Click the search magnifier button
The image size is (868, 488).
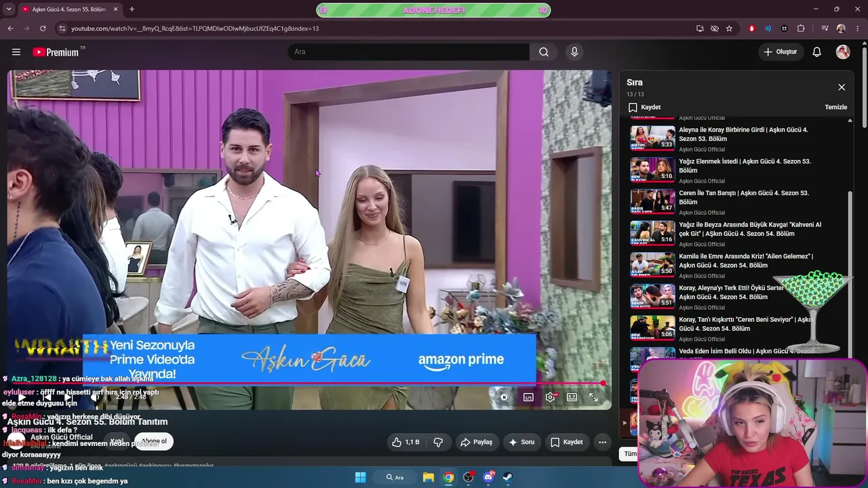click(544, 52)
